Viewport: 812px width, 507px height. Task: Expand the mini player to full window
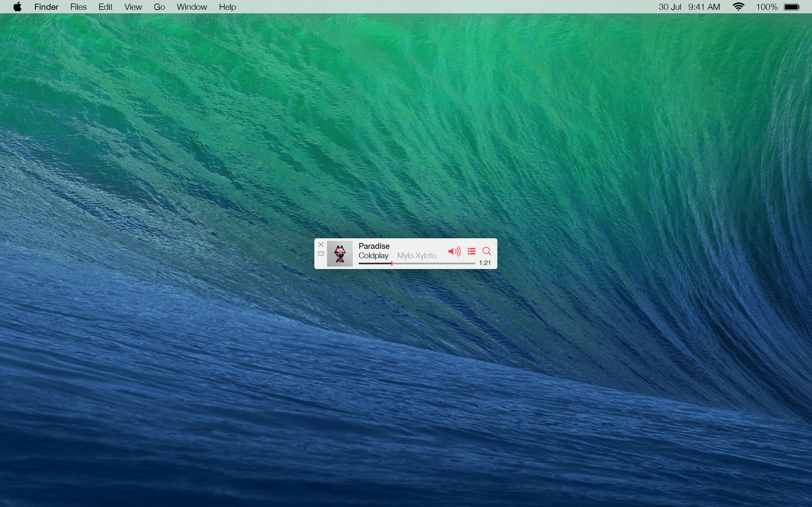coord(321,254)
